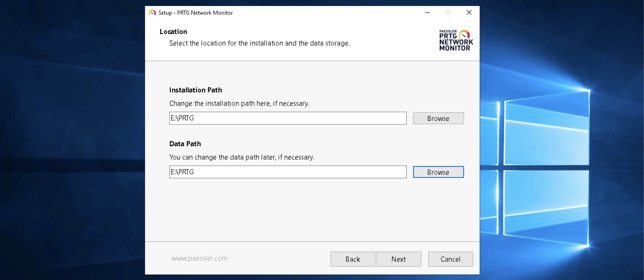Minimize the PRTG setup window
This screenshot has width=644, height=280.
point(427,12)
